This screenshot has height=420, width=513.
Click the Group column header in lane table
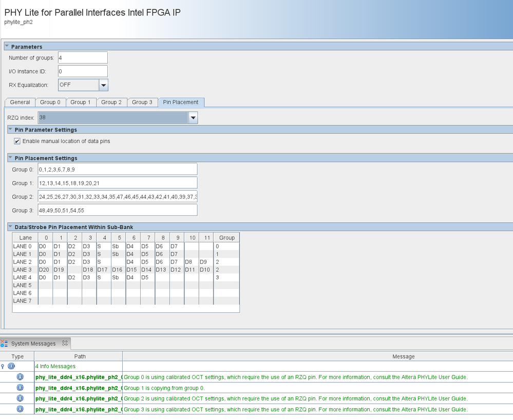tap(226, 238)
